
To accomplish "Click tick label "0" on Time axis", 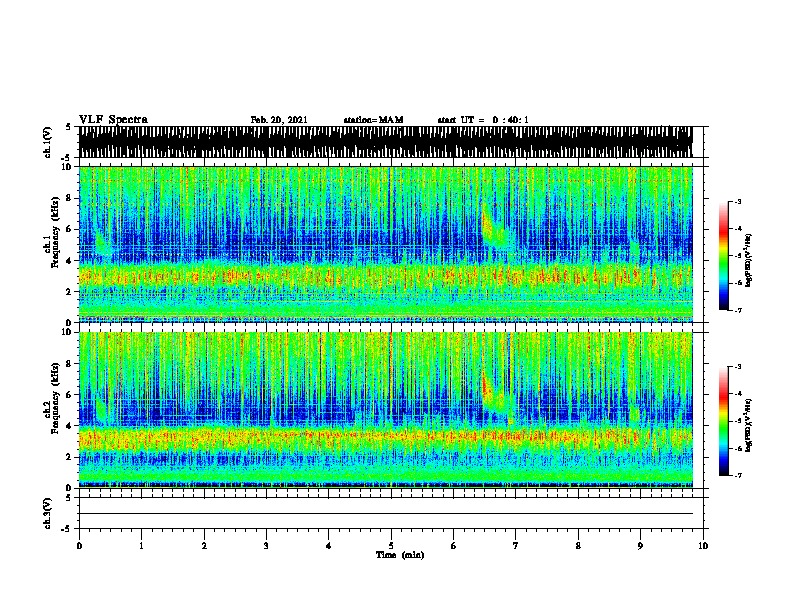I will pyautogui.click(x=79, y=546).
